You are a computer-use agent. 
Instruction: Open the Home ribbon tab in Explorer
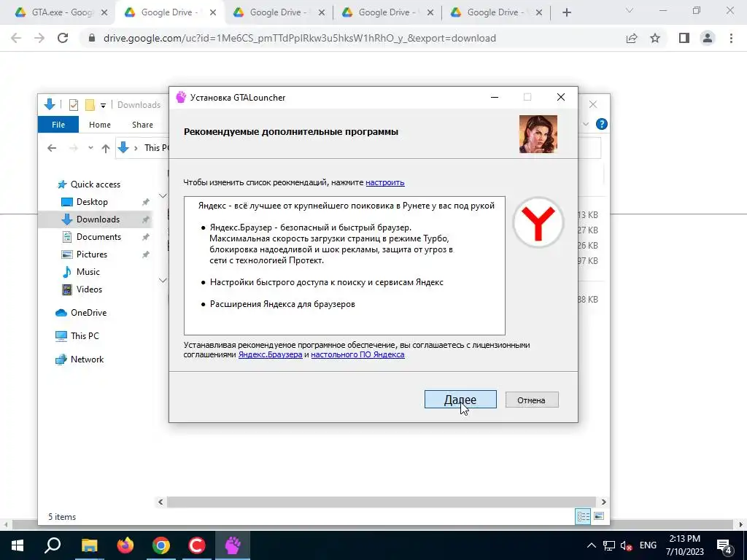[x=99, y=124]
